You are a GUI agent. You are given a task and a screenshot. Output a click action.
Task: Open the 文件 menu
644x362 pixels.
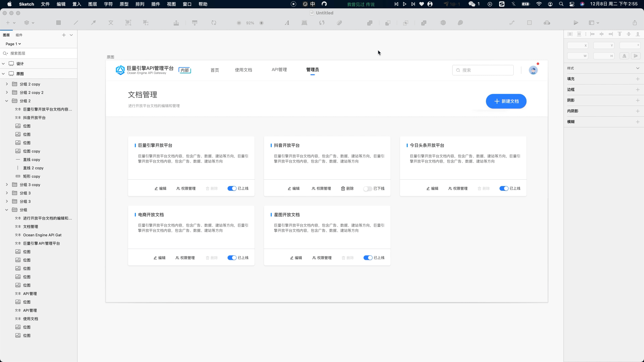tap(45, 4)
